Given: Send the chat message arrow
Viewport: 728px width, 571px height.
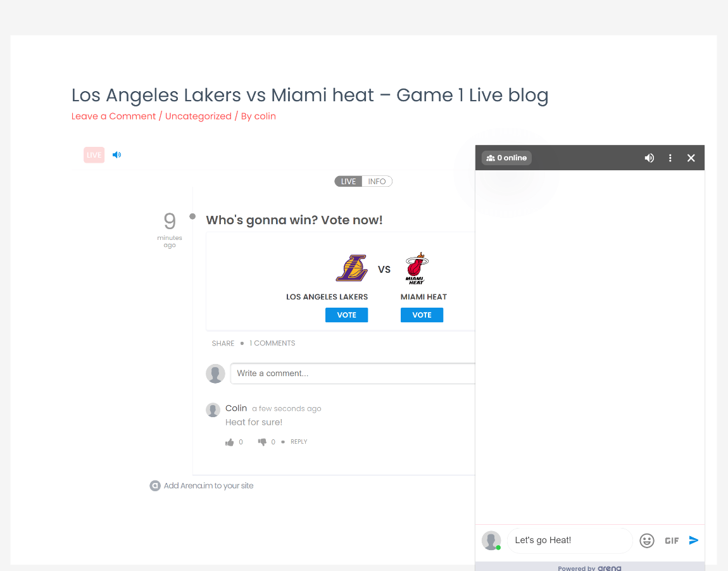Looking at the screenshot, I should [694, 540].
